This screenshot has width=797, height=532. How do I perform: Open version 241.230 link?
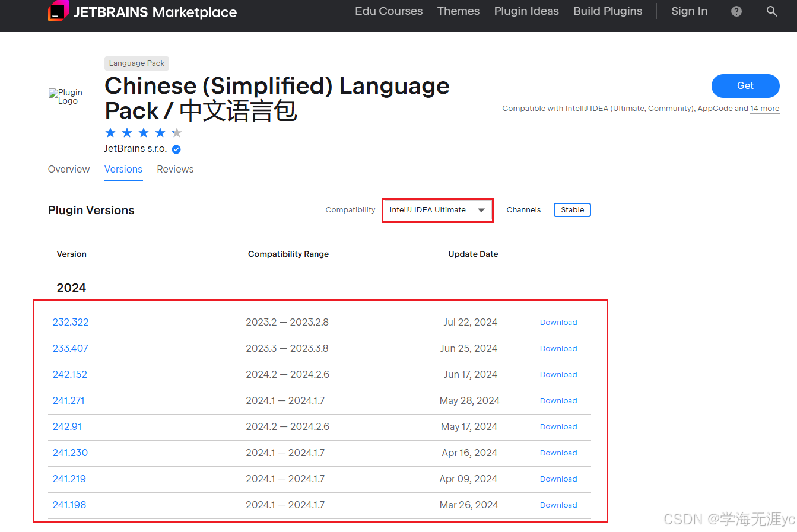click(x=70, y=453)
